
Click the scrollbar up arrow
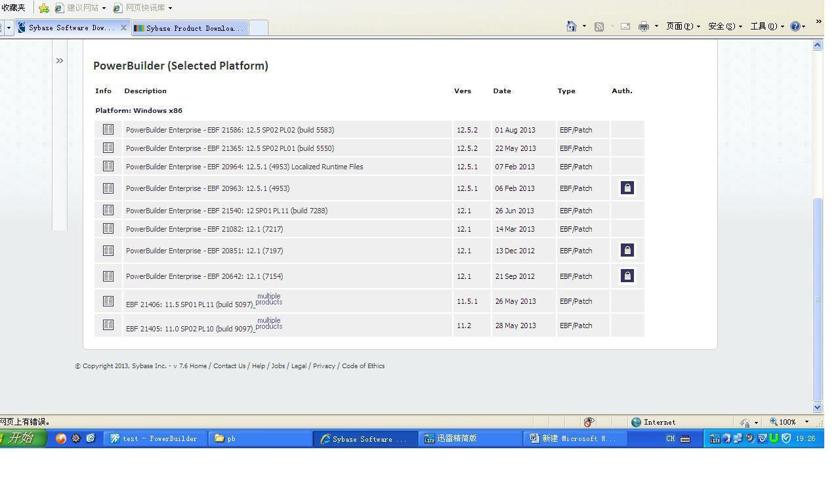click(x=818, y=45)
